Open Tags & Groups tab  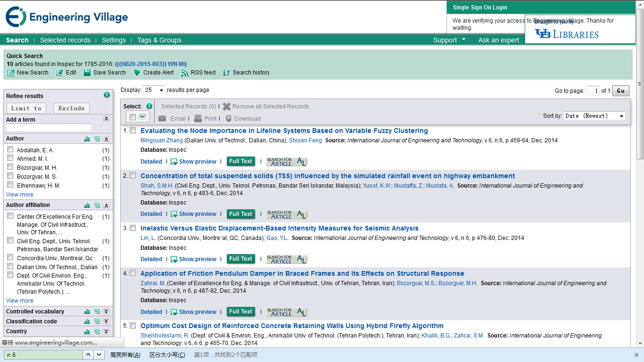[159, 40]
